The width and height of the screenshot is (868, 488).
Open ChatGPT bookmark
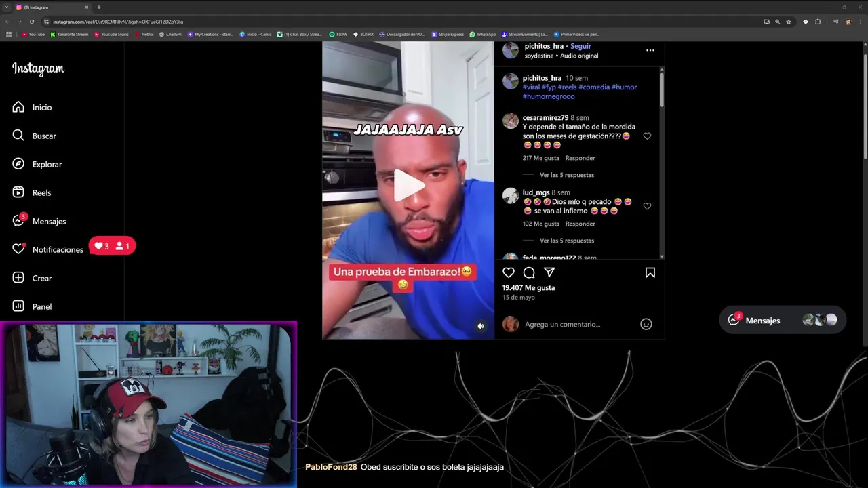click(x=171, y=34)
